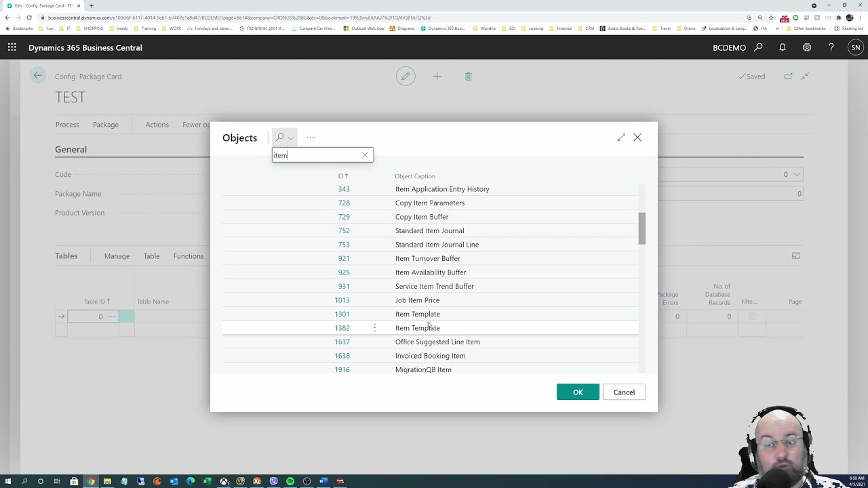Click the Table ID input cell
868x488 pixels.
point(94,317)
